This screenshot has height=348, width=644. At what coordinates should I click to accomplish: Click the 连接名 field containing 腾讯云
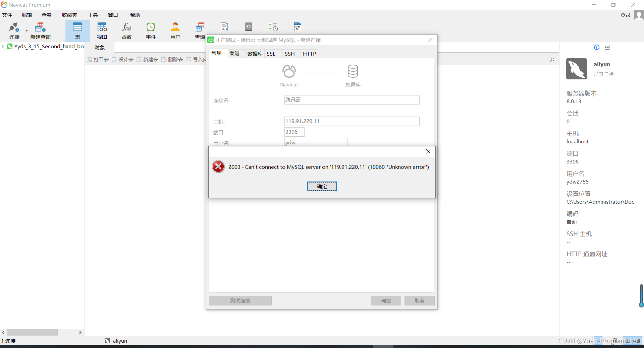click(352, 100)
